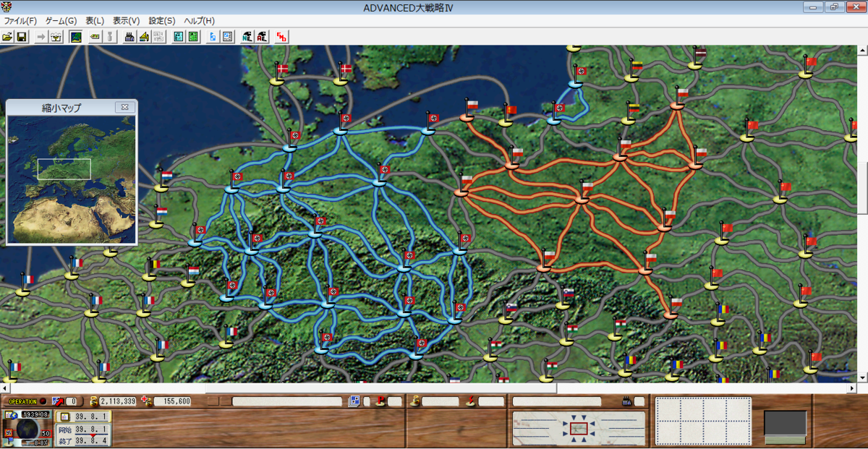This screenshot has height=449, width=868.
Task: Click the 155,600 resource value
Action: [x=172, y=401]
